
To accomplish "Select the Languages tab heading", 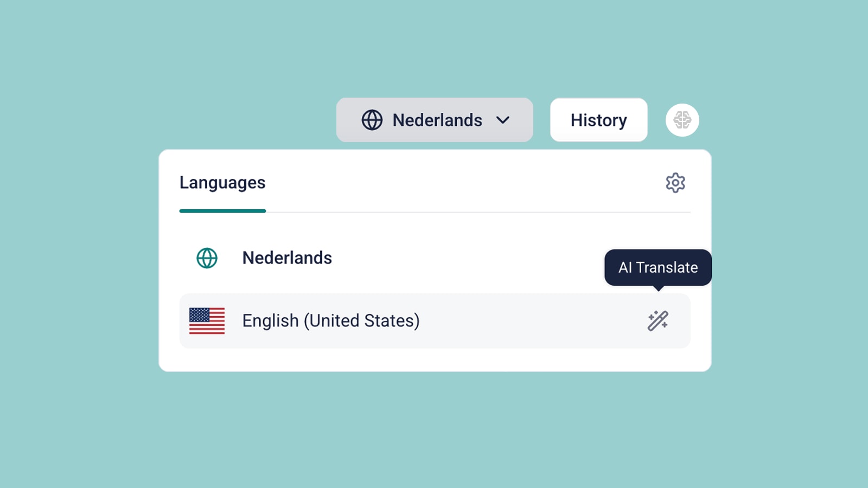I will tap(222, 183).
